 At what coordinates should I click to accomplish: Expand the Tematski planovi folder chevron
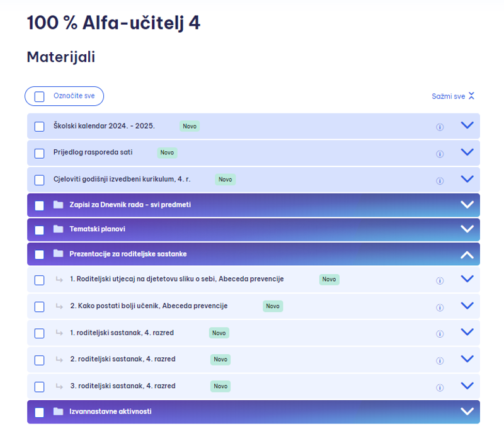point(467,229)
